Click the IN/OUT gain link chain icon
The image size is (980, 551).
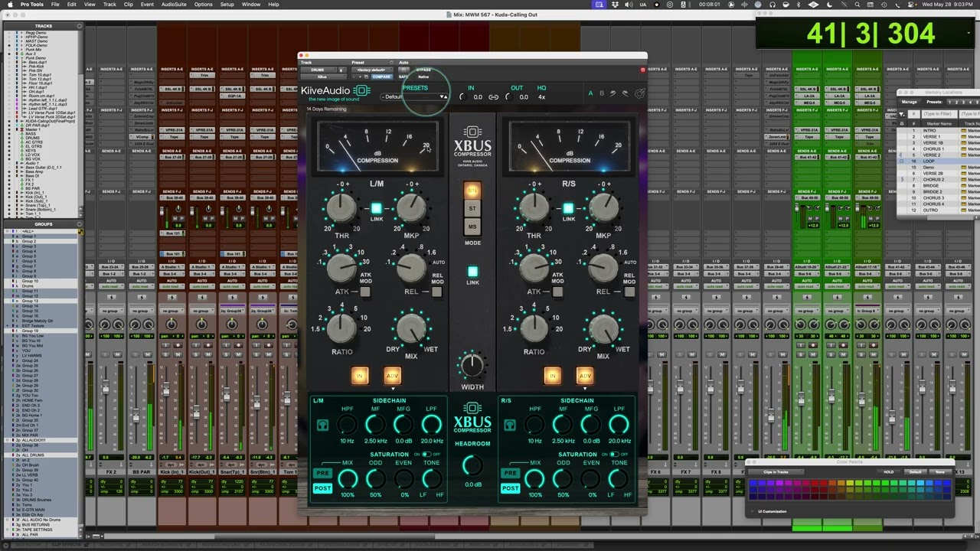pyautogui.click(x=493, y=97)
